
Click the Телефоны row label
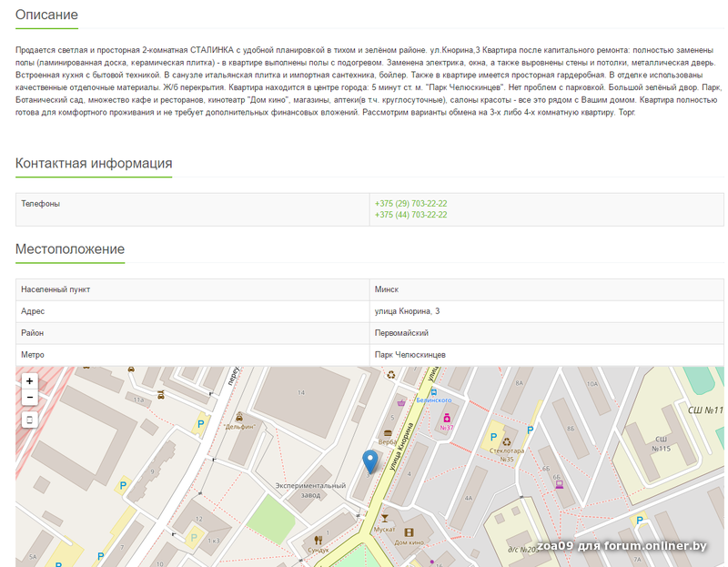(x=40, y=203)
